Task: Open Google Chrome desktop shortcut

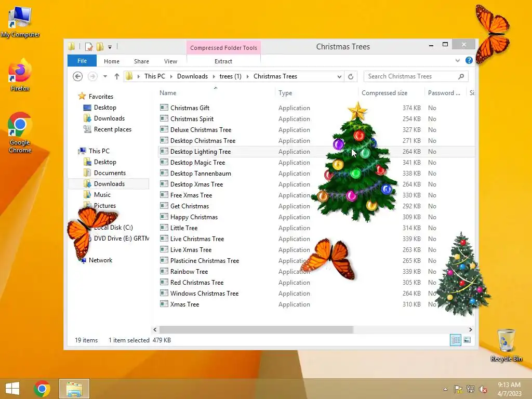Action: 20,132
